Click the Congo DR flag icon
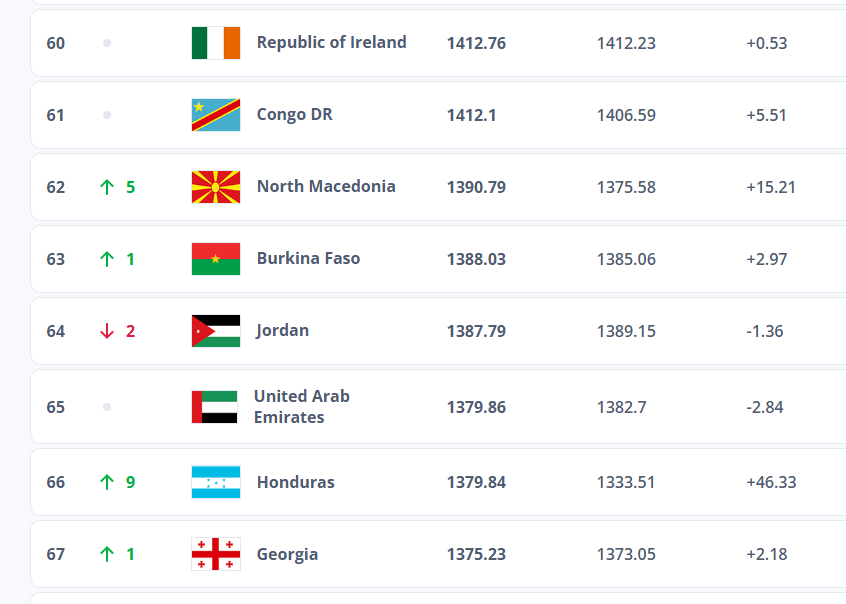 click(x=216, y=115)
